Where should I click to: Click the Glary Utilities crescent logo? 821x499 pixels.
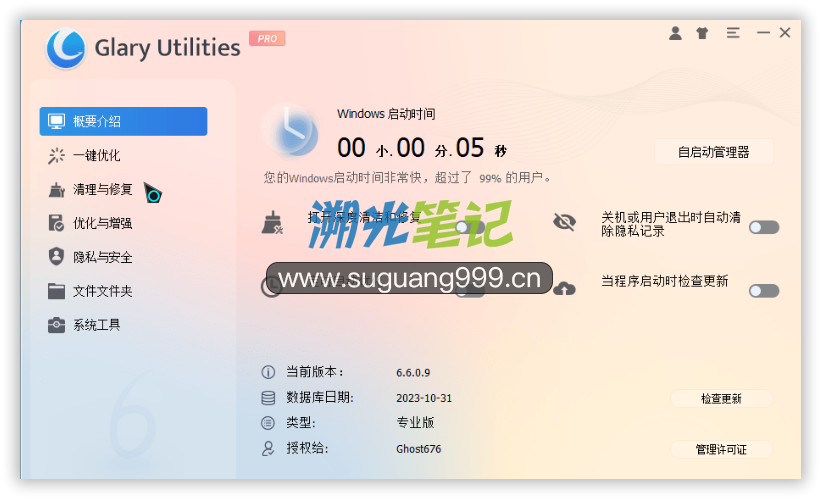click(x=65, y=48)
